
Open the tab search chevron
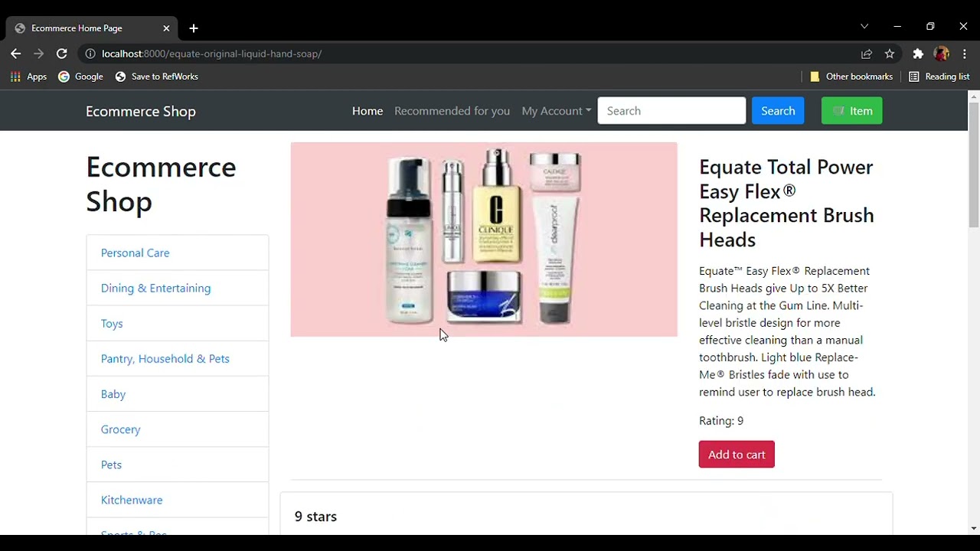pos(864,26)
